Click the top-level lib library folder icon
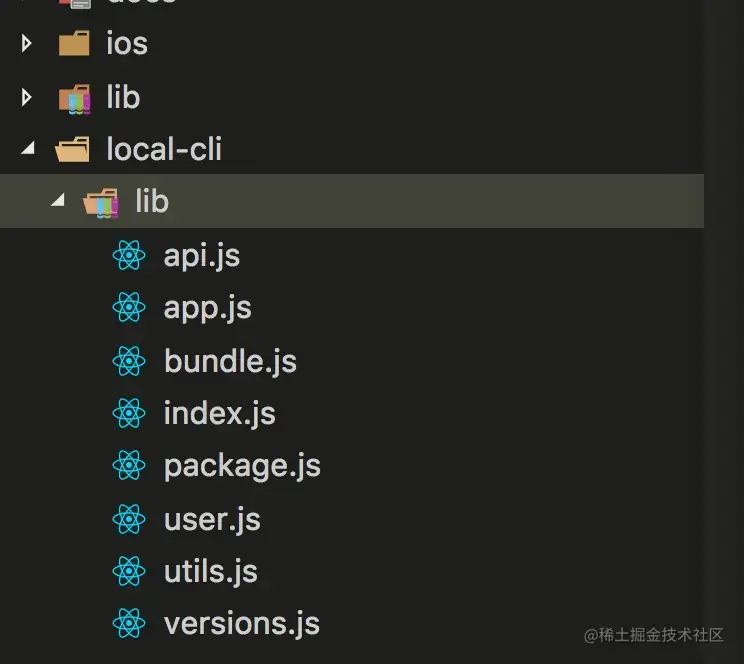 click(74, 99)
